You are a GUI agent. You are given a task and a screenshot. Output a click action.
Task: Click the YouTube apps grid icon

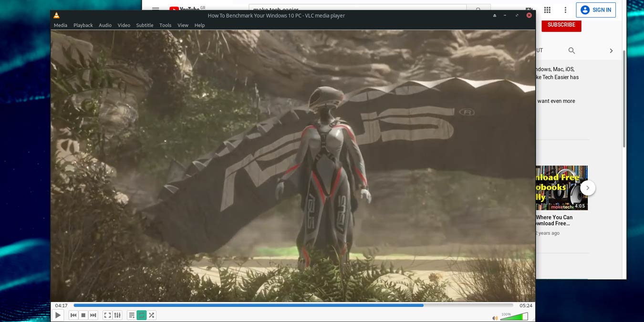click(547, 10)
